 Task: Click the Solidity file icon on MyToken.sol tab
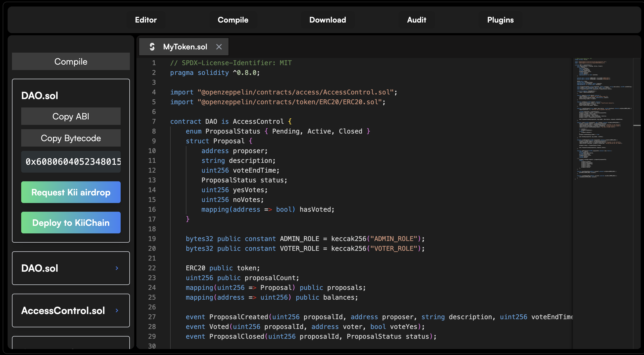(152, 47)
